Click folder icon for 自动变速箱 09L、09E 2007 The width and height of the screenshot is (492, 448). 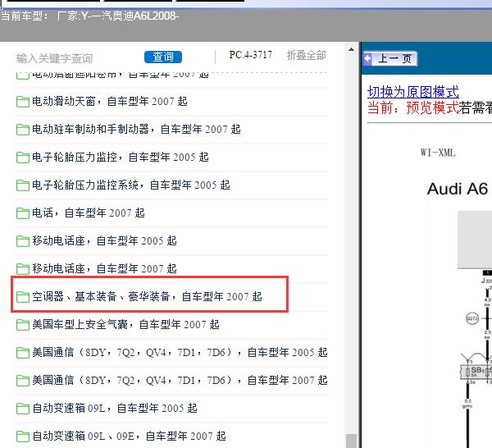pyautogui.click(x=23, y=436)
